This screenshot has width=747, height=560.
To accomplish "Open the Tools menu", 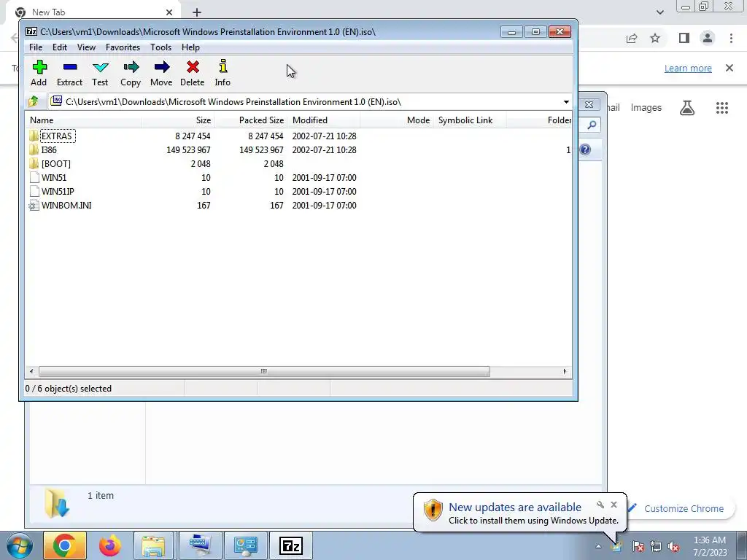I will pyautogui.click(x=160, y=47).
